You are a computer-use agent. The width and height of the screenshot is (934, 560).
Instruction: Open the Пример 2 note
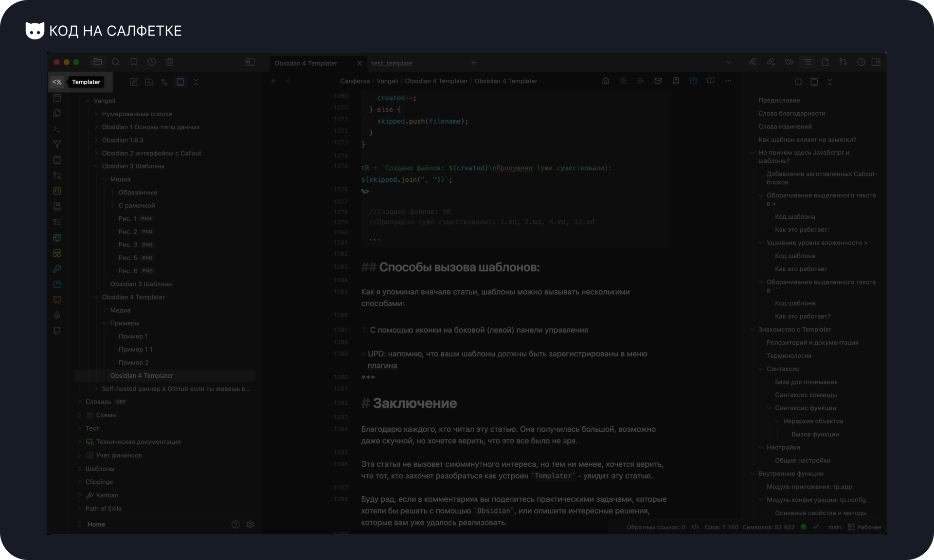(x=133, y=363)
